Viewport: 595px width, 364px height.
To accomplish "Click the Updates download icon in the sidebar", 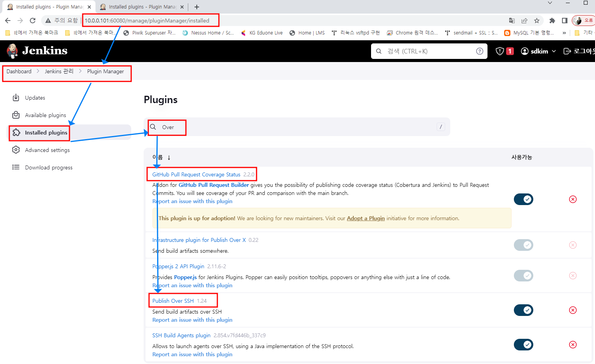I will point(16,98).
